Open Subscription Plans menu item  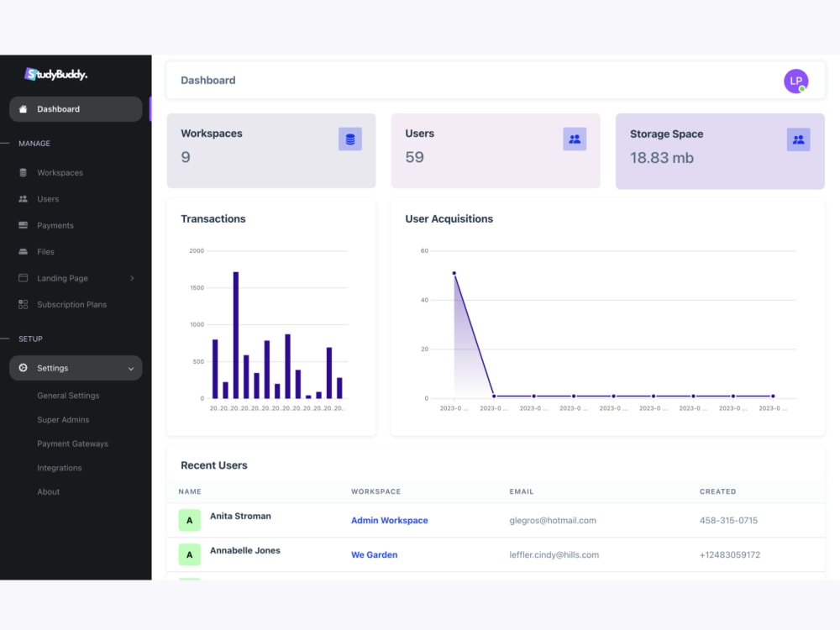(x=71, y=304)
